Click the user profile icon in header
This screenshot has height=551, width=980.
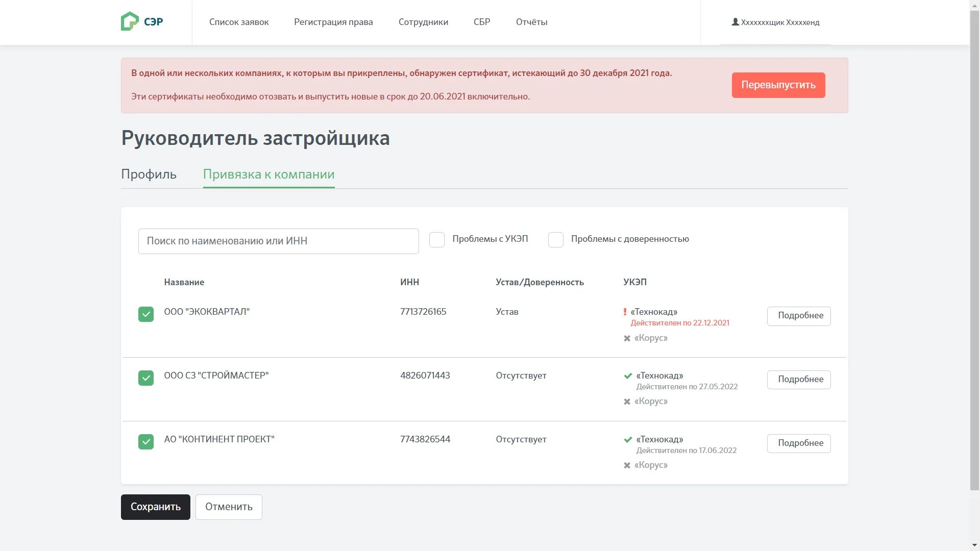[735, 22]
